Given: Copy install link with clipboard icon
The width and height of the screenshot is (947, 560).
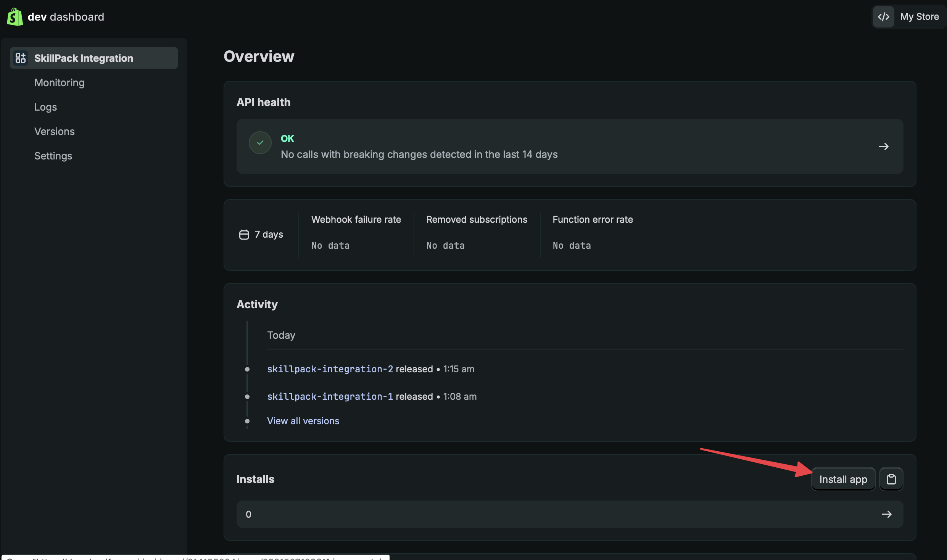Looking at the screenshot, I should tap(891, 479).
